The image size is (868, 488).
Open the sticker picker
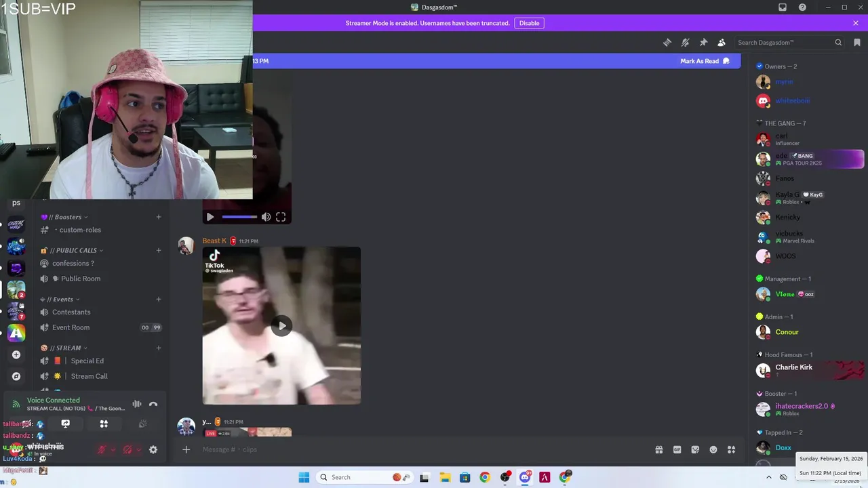click(695, 449)
